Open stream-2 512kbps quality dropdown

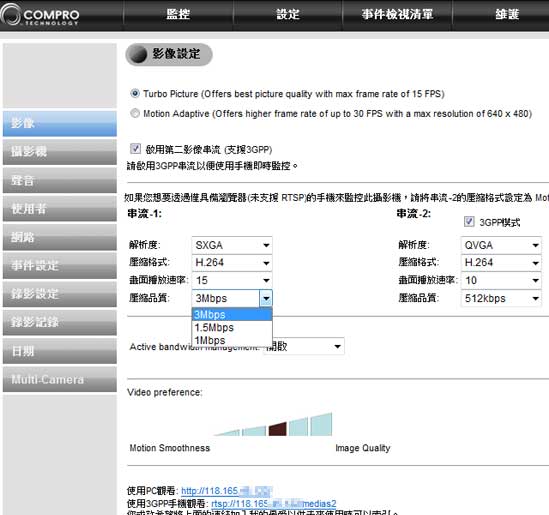click(501, 299)
